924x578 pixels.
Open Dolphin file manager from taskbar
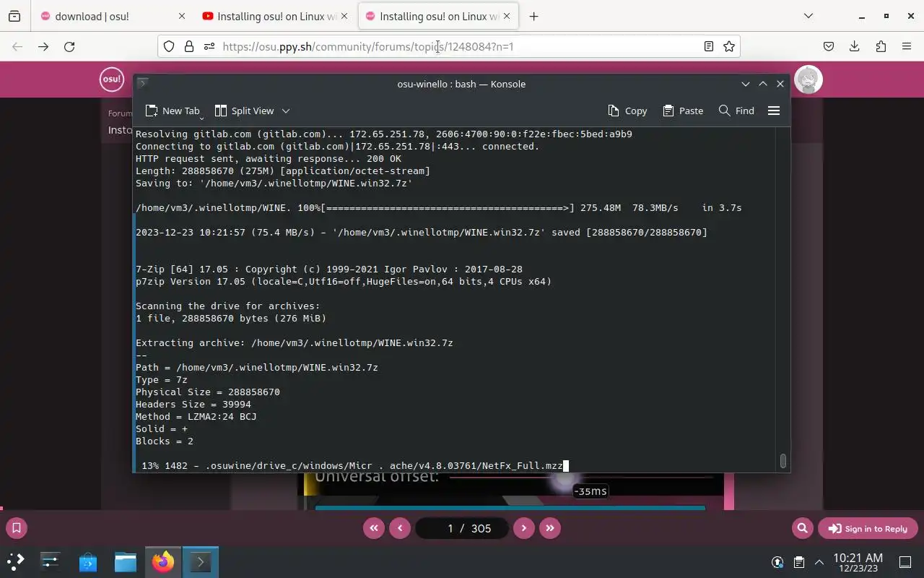[x=126, y=561]
